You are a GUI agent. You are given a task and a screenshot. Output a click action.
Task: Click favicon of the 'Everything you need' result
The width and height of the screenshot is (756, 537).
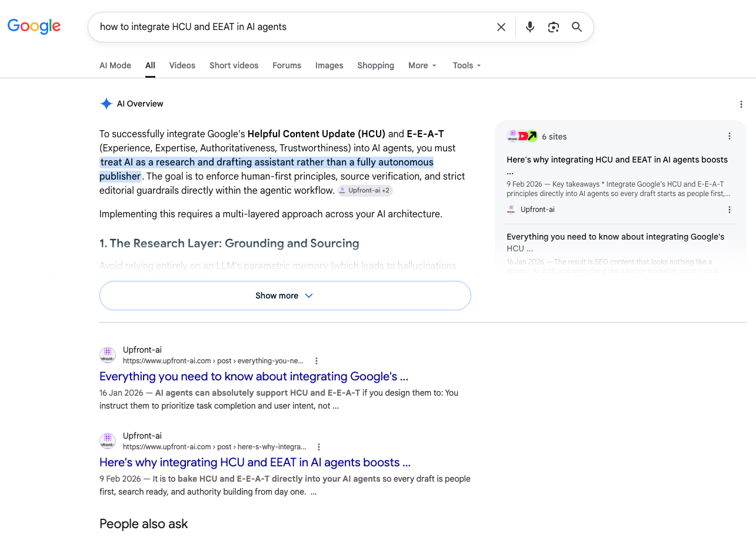pos(108,355)
